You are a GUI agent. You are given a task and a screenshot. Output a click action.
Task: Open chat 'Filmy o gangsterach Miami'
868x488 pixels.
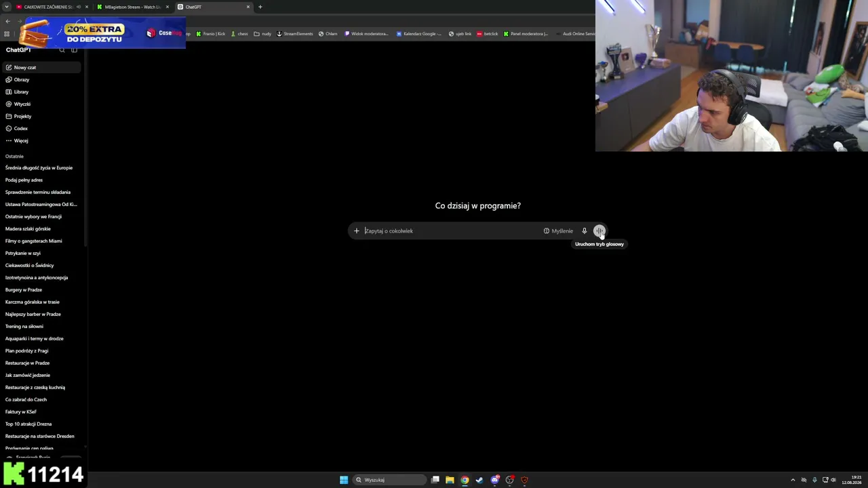41,241
